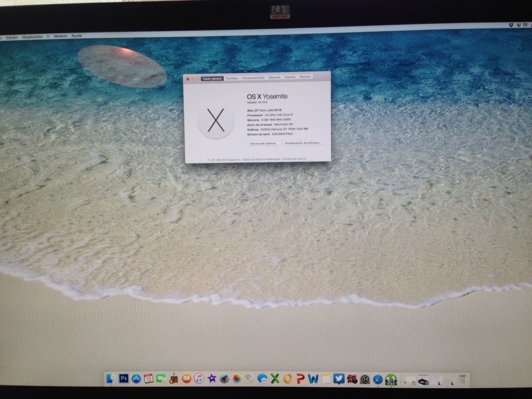
Task: Launch Twitter from the Dock
Action: pyautogui.click(x=339, y=378)
